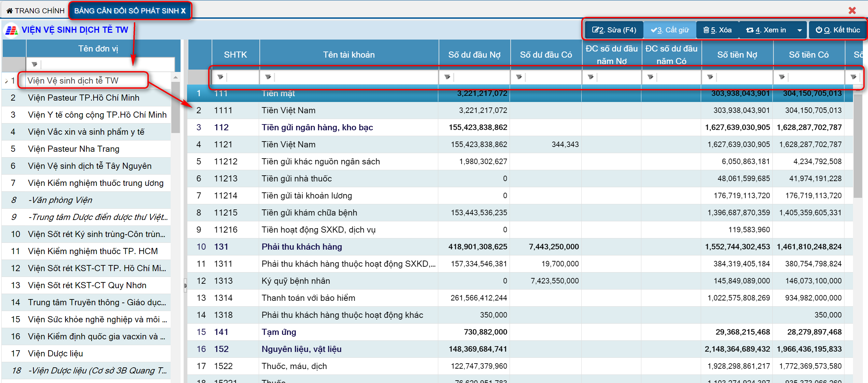The image size is (868, 383).
Task: Click filter icon in Tên tài khoản column
Action: [x=268, y=77]
